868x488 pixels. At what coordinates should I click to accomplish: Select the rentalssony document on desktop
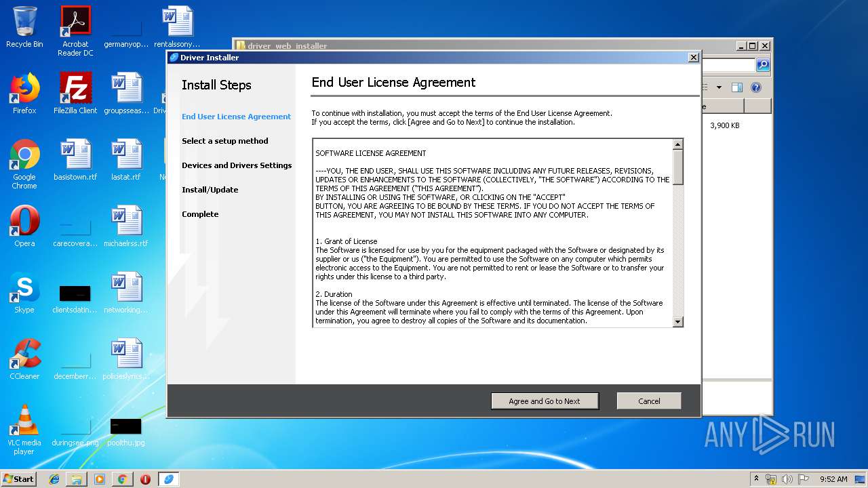coord(177,27)
